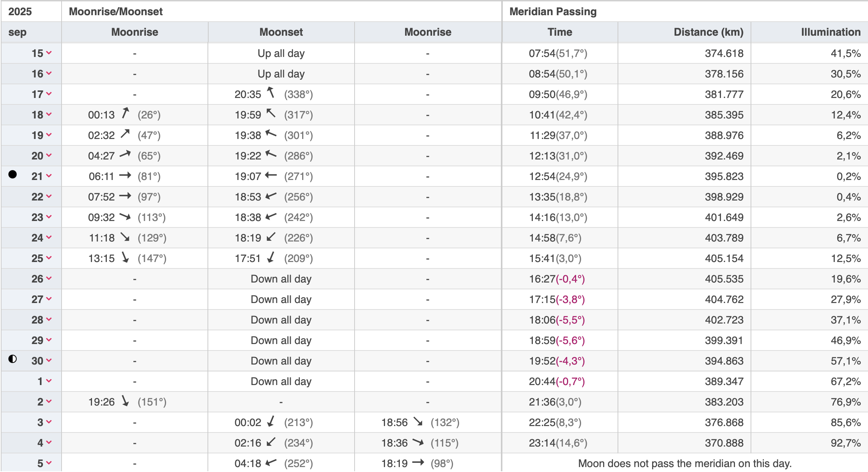The width and height of the screenshot is (868, 472).
Task: Click the arrow next to 19:26 moonrise
Action: point(125,401)
